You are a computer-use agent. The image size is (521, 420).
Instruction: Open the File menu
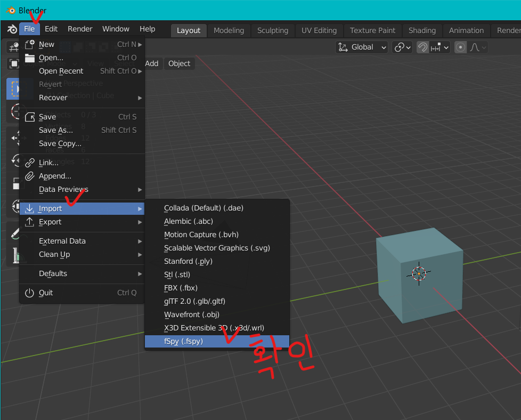pyautogui.click(x=29, y=29)
